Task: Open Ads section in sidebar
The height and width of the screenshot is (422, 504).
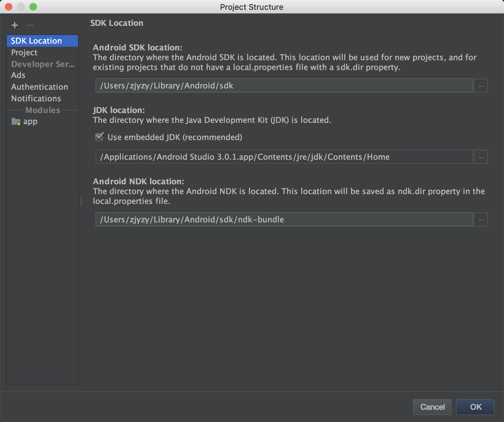Action: point(42,75)
